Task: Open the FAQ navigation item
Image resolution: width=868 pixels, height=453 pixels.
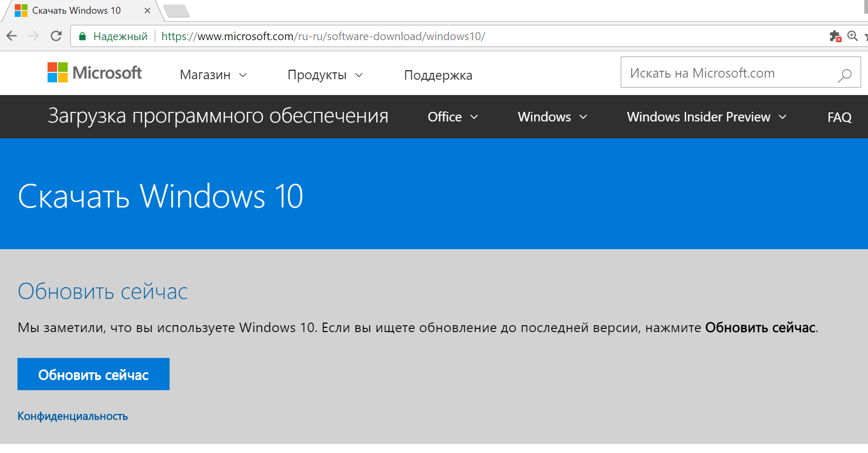Action: [839, 117]
